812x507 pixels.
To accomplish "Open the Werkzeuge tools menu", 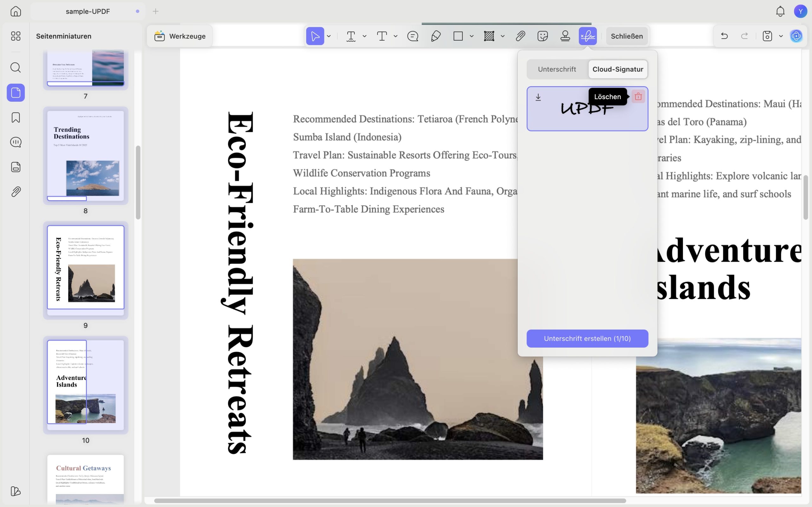I will click(x=180, y=36).
